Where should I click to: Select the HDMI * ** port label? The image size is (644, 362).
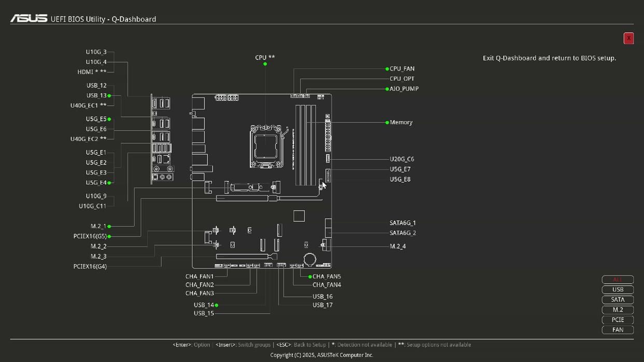pos(92,72)
